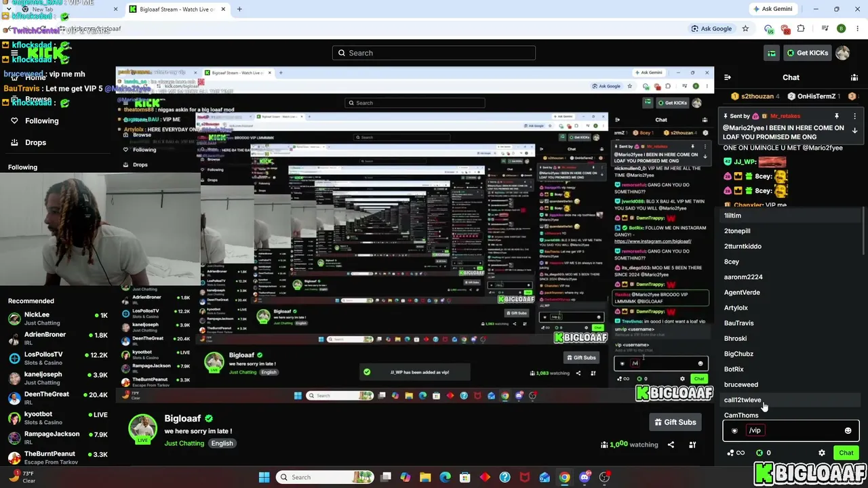Select aaronm2224 from the username suggestions

[791, 277]
